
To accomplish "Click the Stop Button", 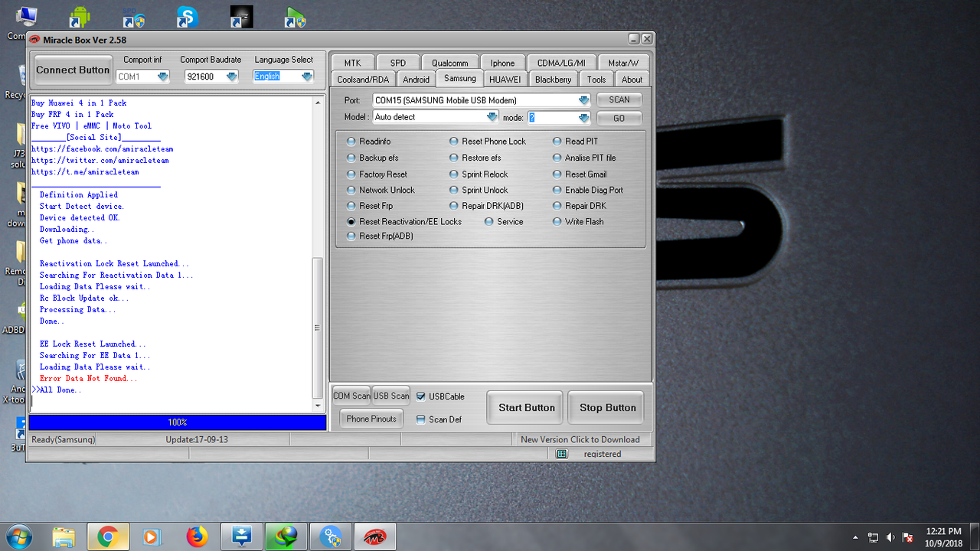I will click(608, 408).
